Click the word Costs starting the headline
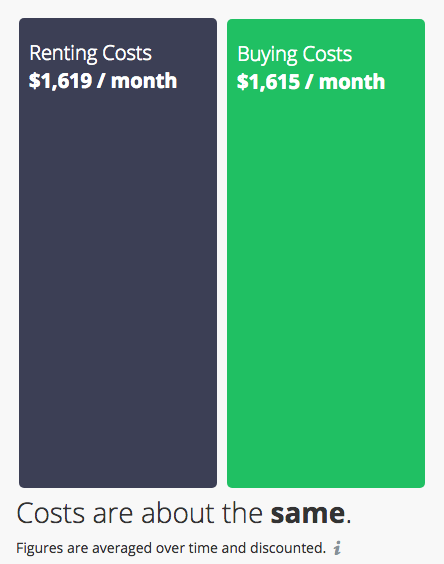 coord(51,513)
